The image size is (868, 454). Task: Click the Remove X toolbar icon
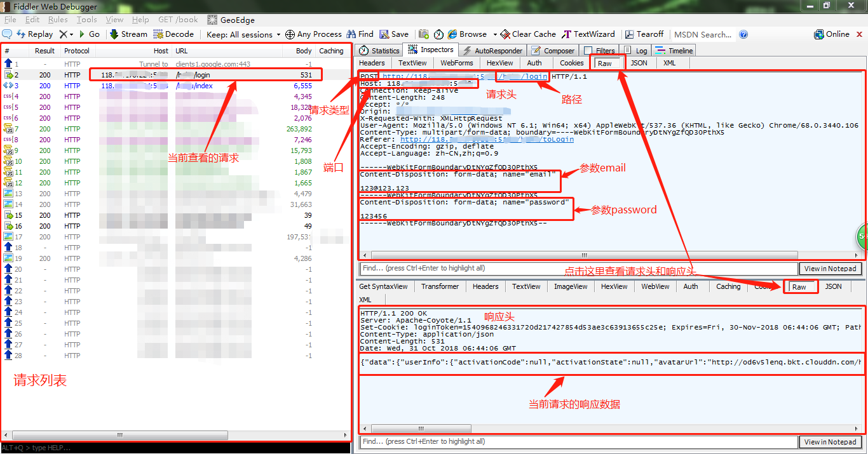(x=63, y=34)
